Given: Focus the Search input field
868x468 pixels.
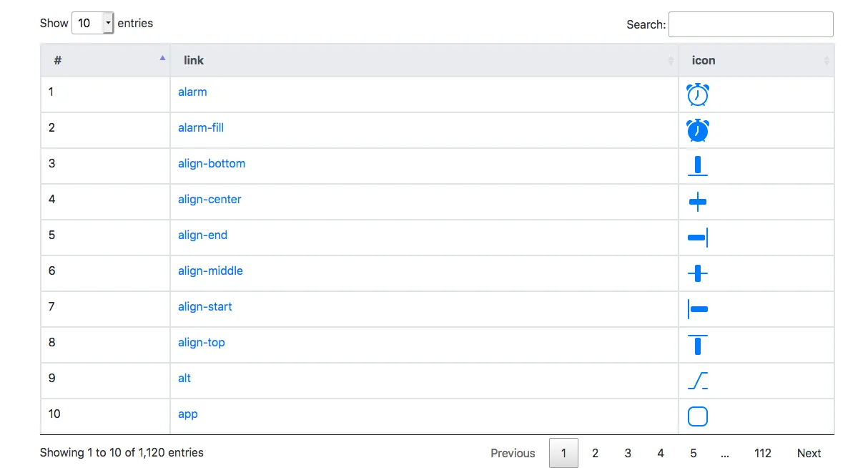Looking at the screenshot, I should point(750,24).
